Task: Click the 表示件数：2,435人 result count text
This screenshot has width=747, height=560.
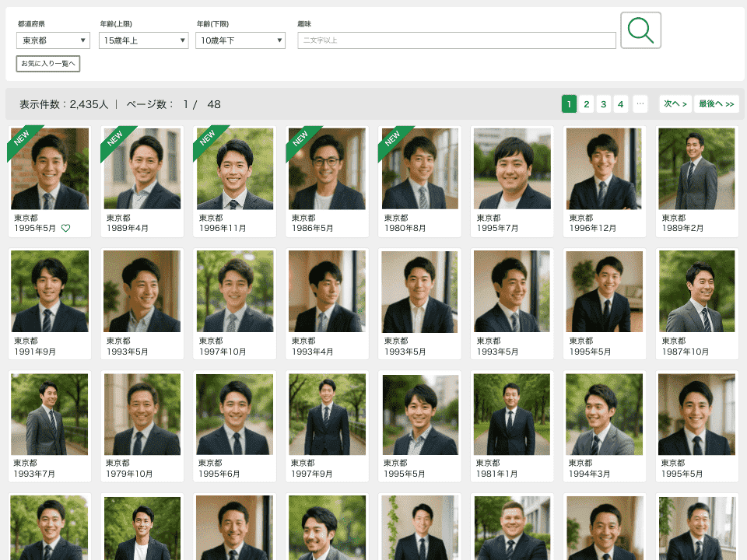Action: click(x=64, y=104)
